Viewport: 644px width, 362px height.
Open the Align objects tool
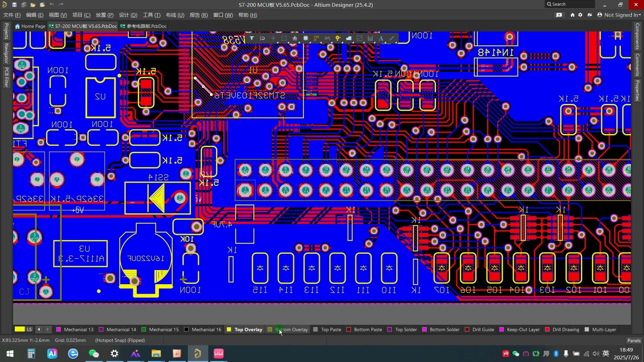(294, 38)
